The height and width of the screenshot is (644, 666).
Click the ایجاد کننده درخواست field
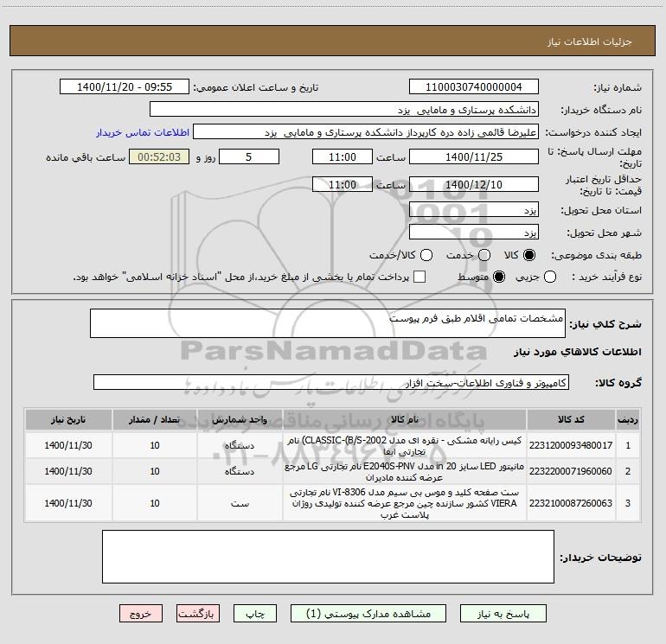pos(366,131)
